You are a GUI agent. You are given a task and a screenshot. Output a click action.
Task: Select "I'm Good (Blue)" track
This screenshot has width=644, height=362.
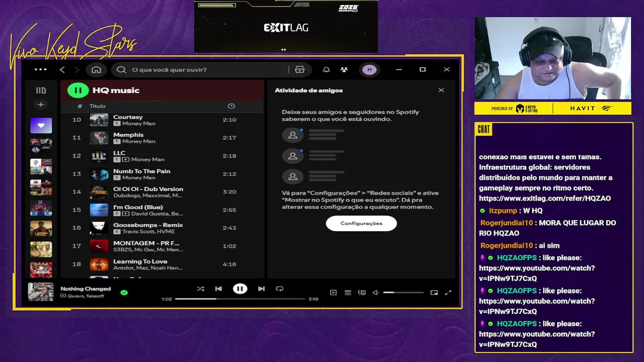[x=162, y=210]
